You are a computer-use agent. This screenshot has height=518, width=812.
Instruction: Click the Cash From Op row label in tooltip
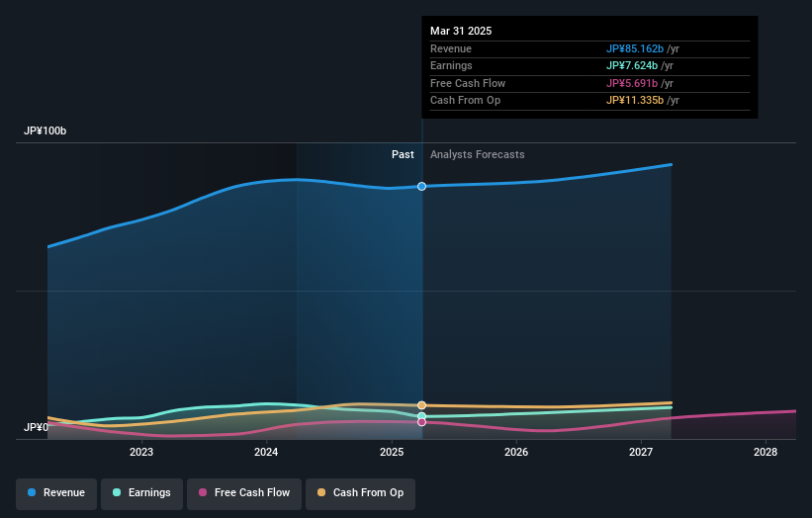tap(465, 101)
